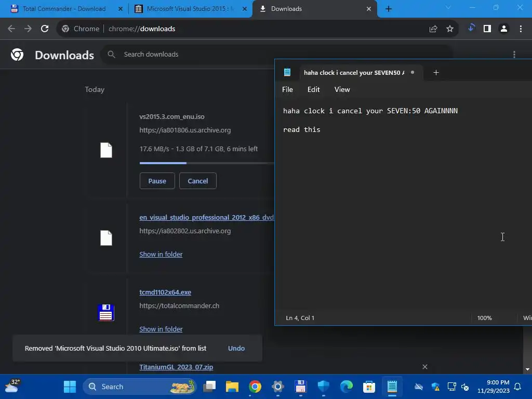
Task: Open the Downloads page more actions menu
Action: (x=514, y=55)
